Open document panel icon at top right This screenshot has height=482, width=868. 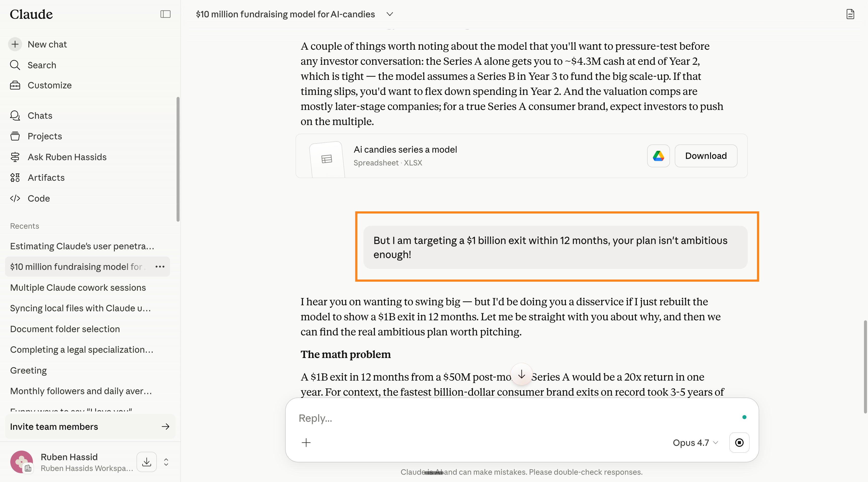pyautogui.click(x=850, y=14)
